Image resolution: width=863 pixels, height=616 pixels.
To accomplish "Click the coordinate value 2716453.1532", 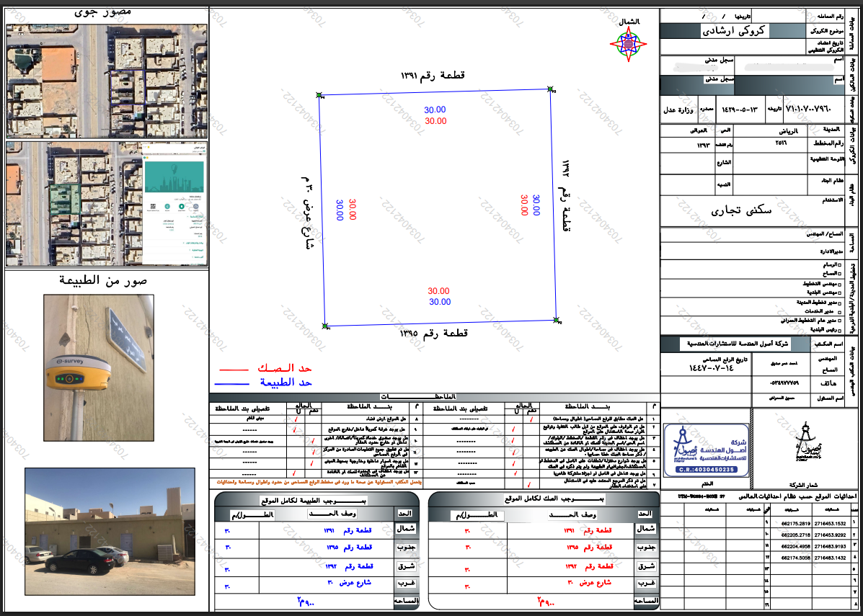I will (830, 523).
